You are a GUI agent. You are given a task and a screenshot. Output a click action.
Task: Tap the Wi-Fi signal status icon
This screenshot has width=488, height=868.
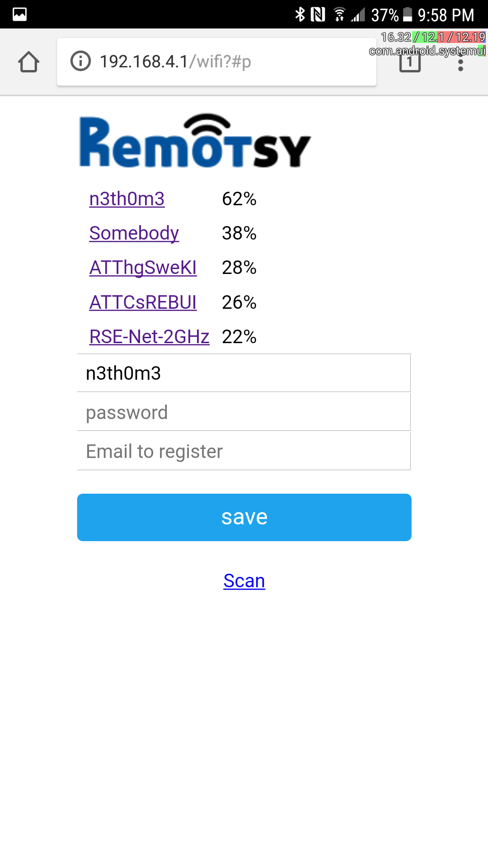[x=339, y=14]
